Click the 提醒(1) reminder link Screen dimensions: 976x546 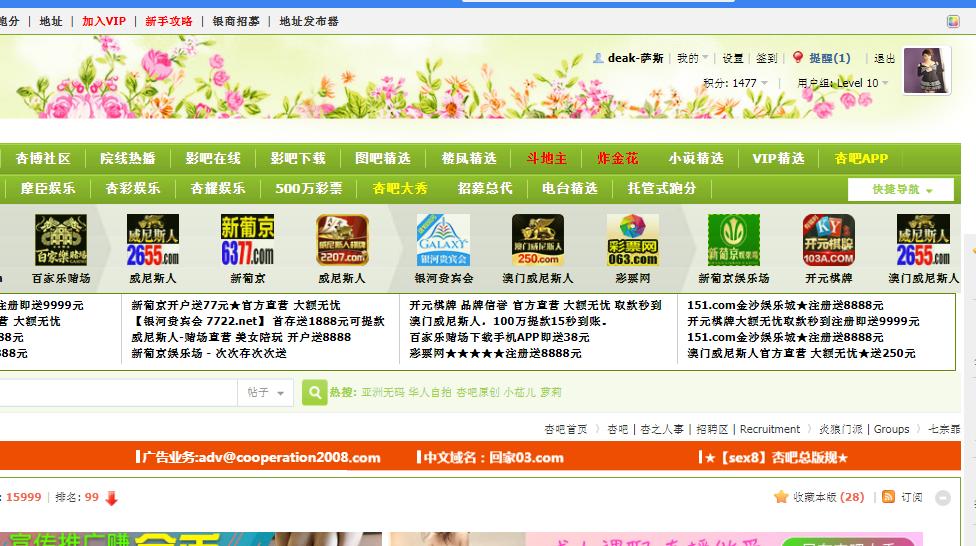830,58
